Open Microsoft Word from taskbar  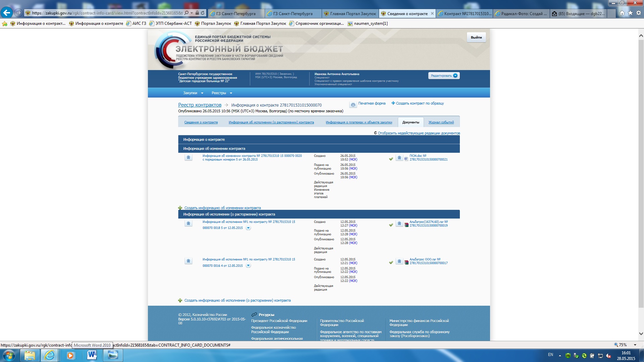92,355
